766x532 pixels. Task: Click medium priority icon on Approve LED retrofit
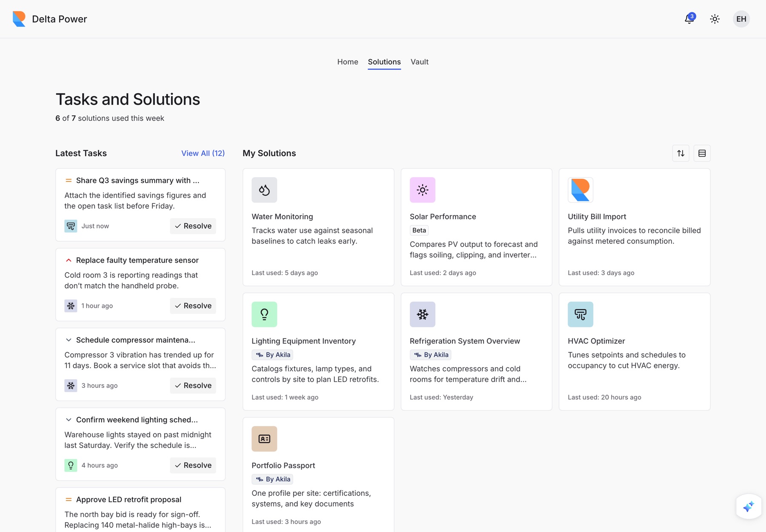point(69,500)
